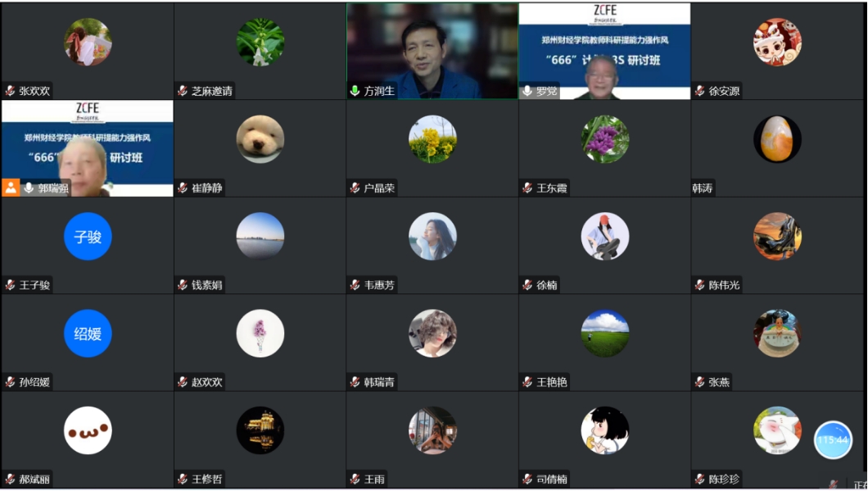Click the egg-shaped avatar of 韩涛
Viewport: 868px width, 491px height.
pos(777,139)
